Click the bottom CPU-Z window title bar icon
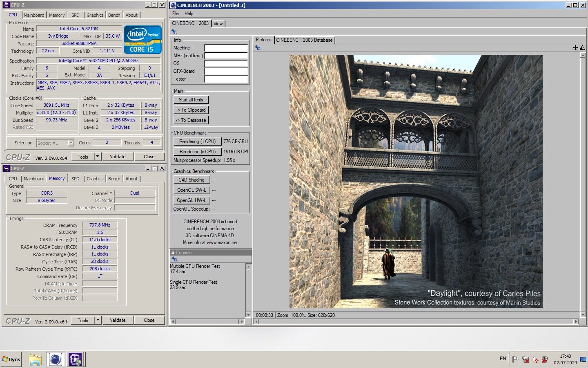 (x=6, y=168)
